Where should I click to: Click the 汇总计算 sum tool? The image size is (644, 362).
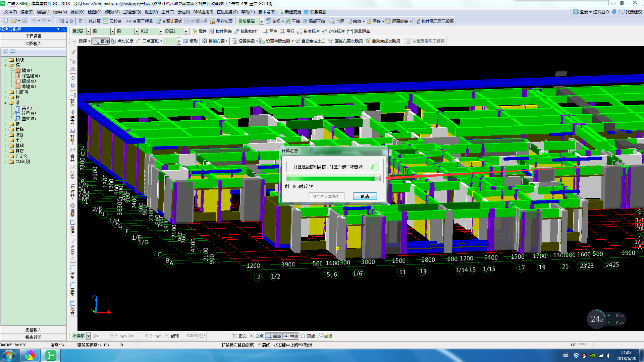click(x=89, y=21)
